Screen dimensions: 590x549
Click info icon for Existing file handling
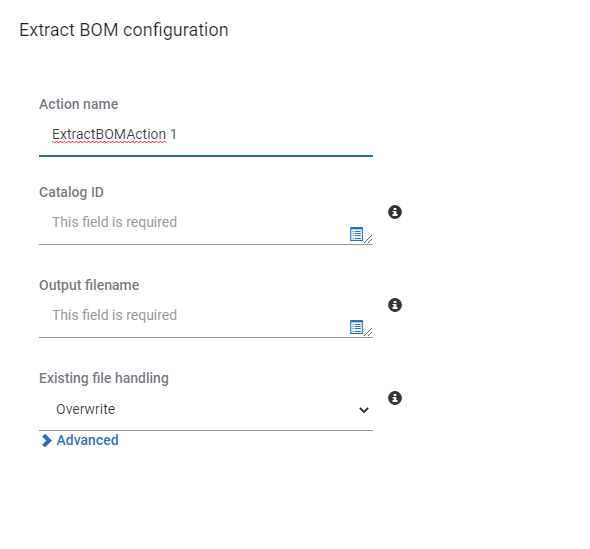pos(395,398)
